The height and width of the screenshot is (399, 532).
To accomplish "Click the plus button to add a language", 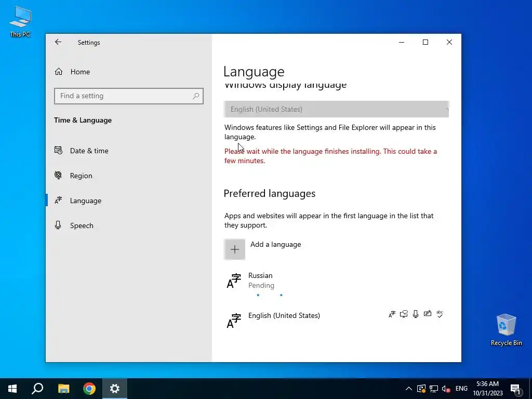I will pos(234,249).
